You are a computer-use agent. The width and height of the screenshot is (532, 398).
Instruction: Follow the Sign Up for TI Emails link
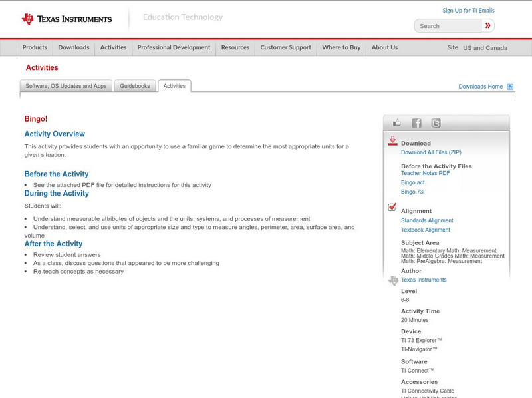(468, 11)
